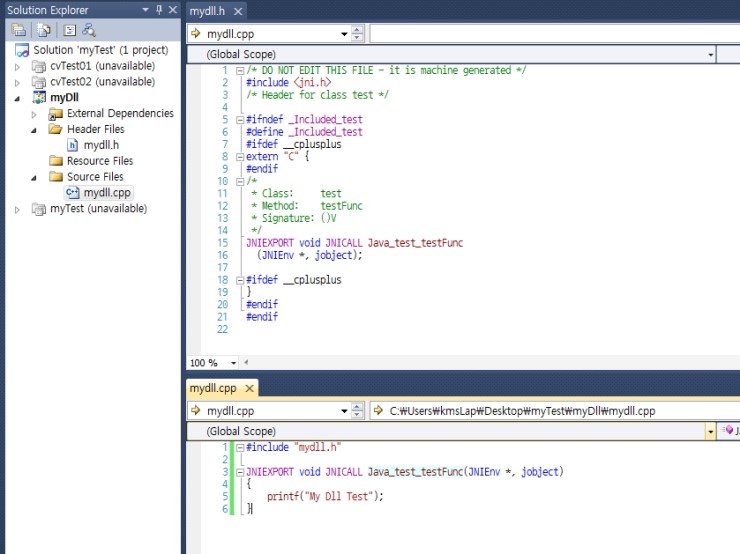
Task: Collapse the #ifndef region on line 5
Action: 240,120
